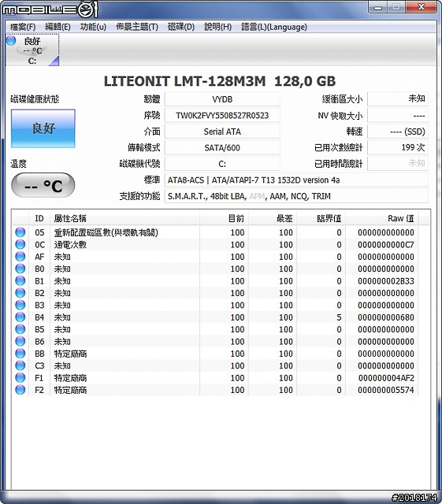Click the status orb for attribute 0C
442x504 pixels.
20,244
